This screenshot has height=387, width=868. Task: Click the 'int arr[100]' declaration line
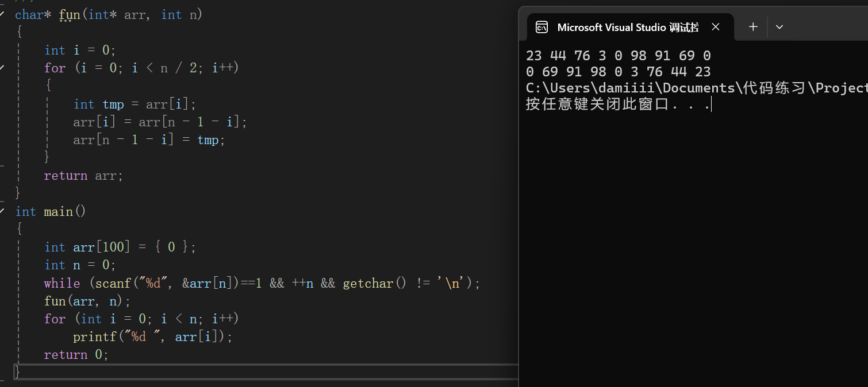coord(120,247)
